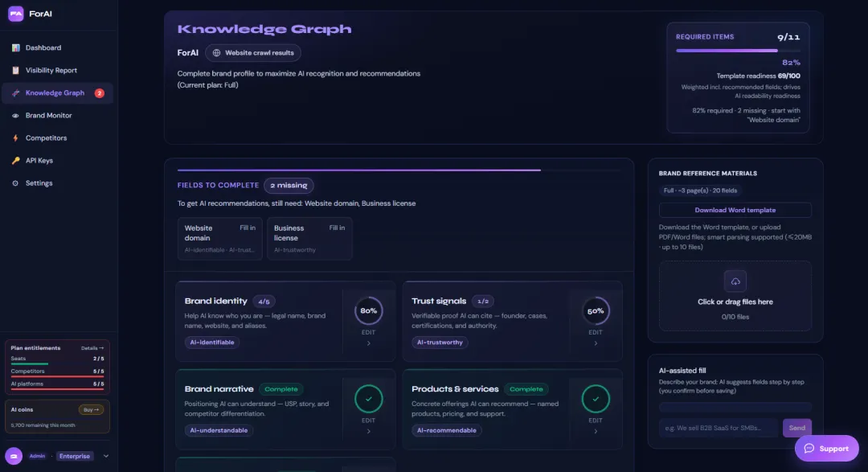Image resolution: width=868 pixels, height=472 pixels.
Task: Open Settings gear in sidebar
Action: tap(15, 183)
